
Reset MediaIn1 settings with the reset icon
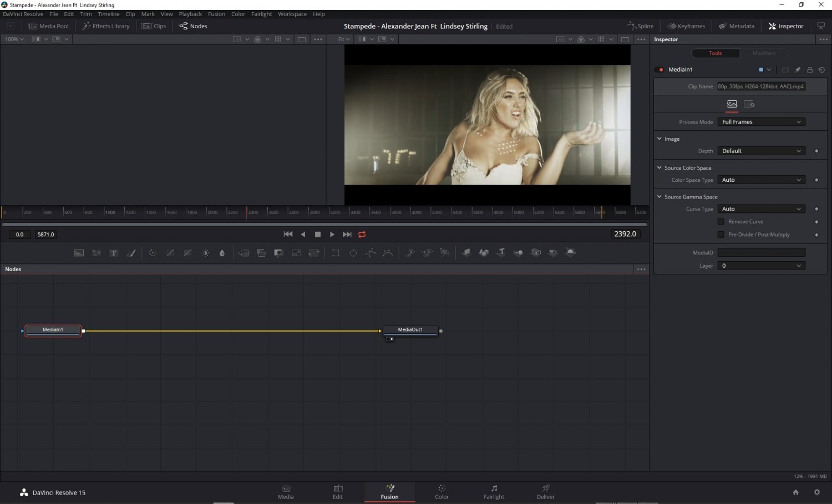point(822,70)
